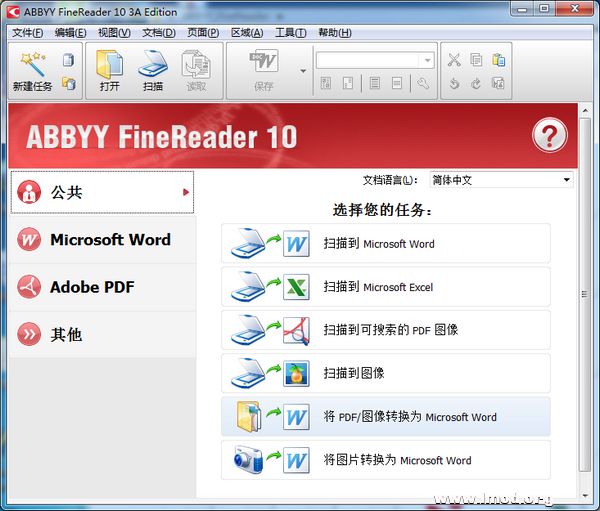
Task: Click the 打开 (Open) folder icon
Action: (x=109, y=64)
